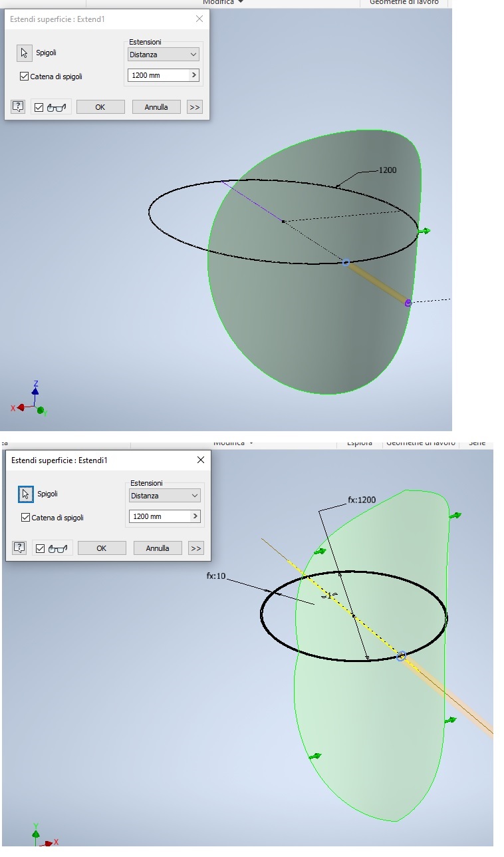
Task: Click Annulla in Estendi1 dialog
Action: (158, 548)
